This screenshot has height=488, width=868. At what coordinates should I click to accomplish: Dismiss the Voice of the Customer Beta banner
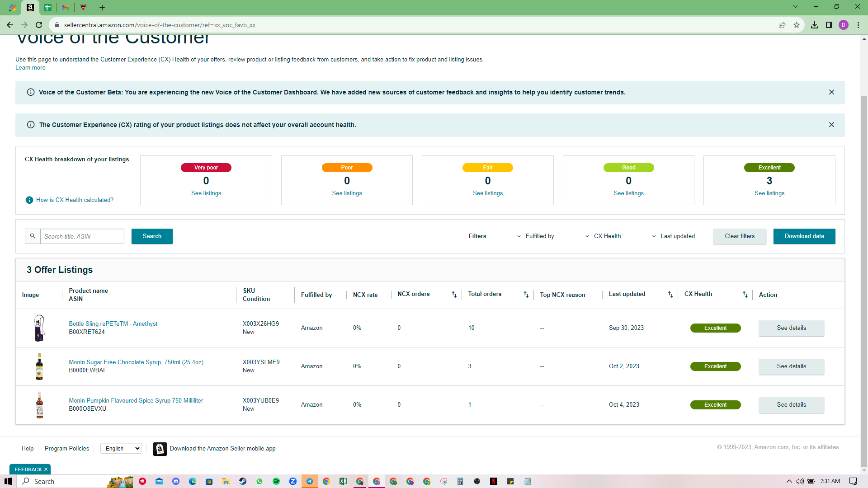coord(831,92)
